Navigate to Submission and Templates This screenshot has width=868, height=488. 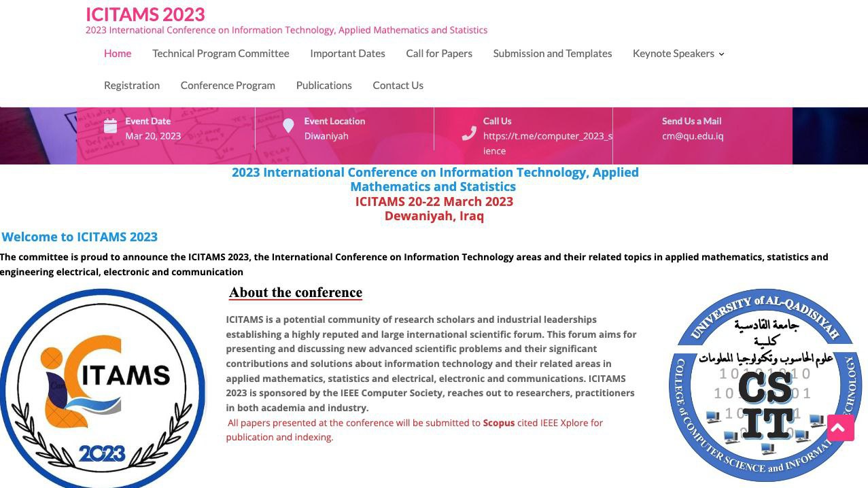pos(552,54)
